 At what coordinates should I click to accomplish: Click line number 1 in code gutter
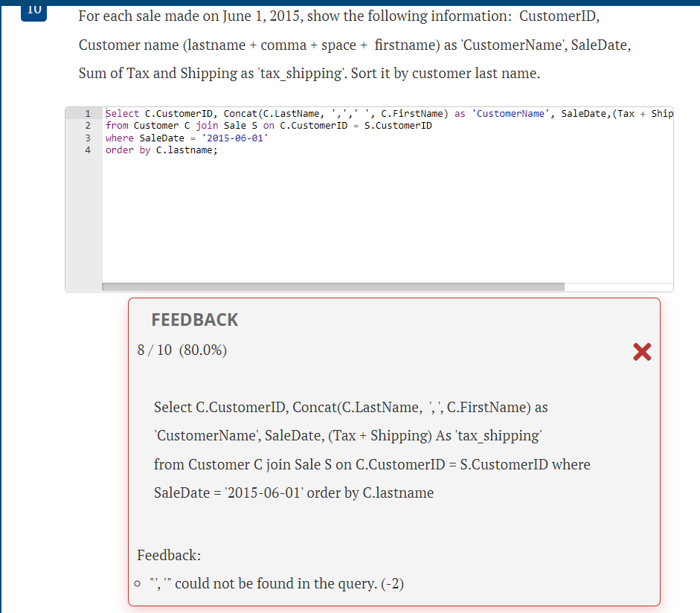(x=88, y=113)
